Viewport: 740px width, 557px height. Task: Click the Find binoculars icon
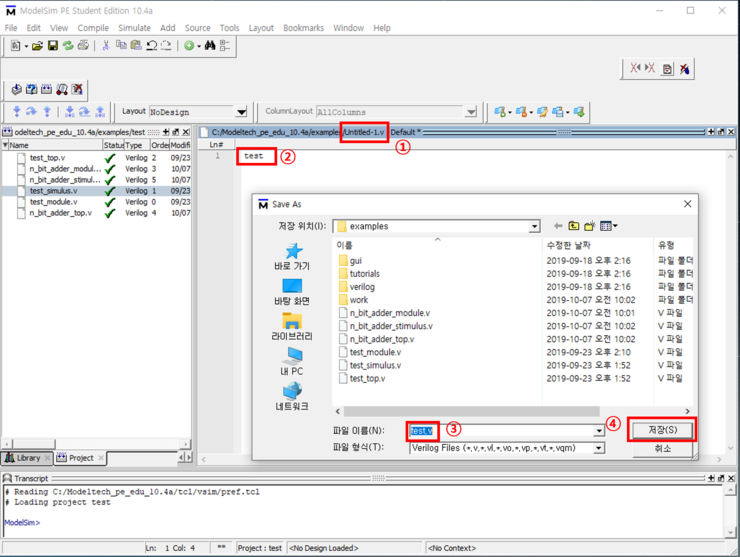(x=210, y=45)
